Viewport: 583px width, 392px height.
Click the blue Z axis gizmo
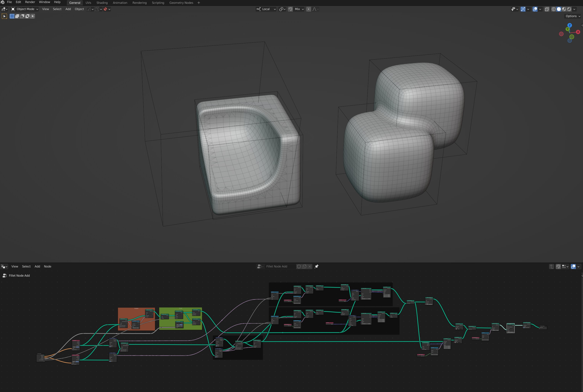pos(569,25)
